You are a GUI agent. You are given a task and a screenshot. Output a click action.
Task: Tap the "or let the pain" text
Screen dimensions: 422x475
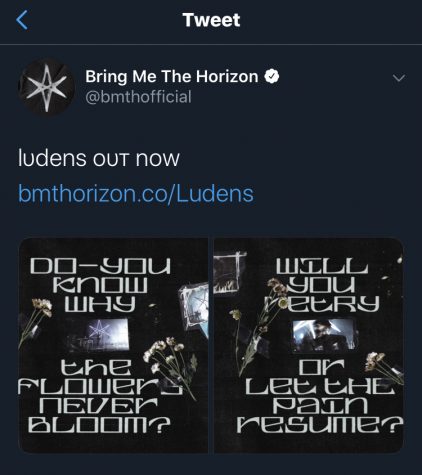coord(320,386)
